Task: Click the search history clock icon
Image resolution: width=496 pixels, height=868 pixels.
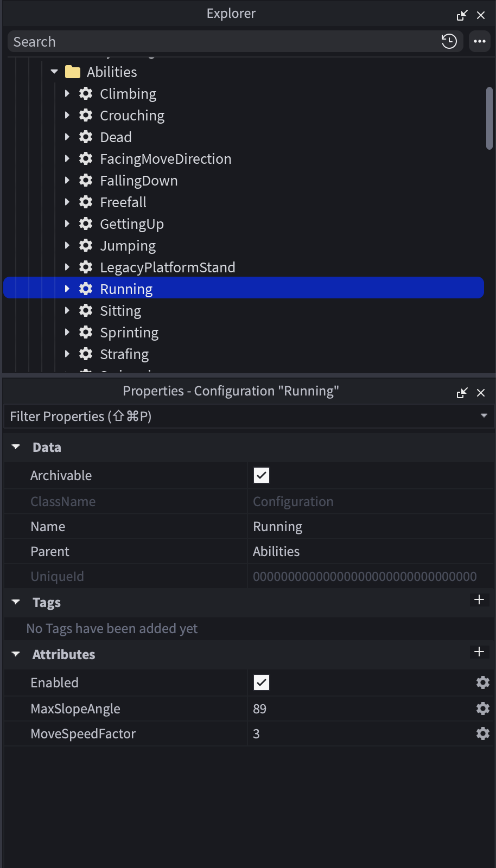Action: pos(449,41)
